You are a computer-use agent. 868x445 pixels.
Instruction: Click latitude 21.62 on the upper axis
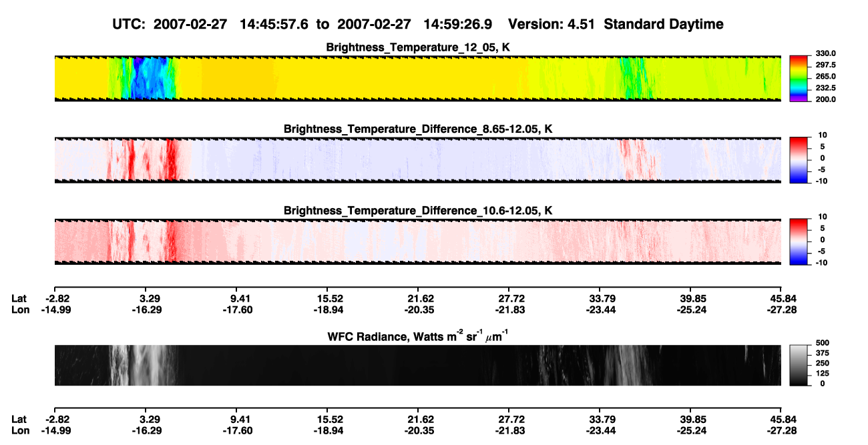coord(421,298)
